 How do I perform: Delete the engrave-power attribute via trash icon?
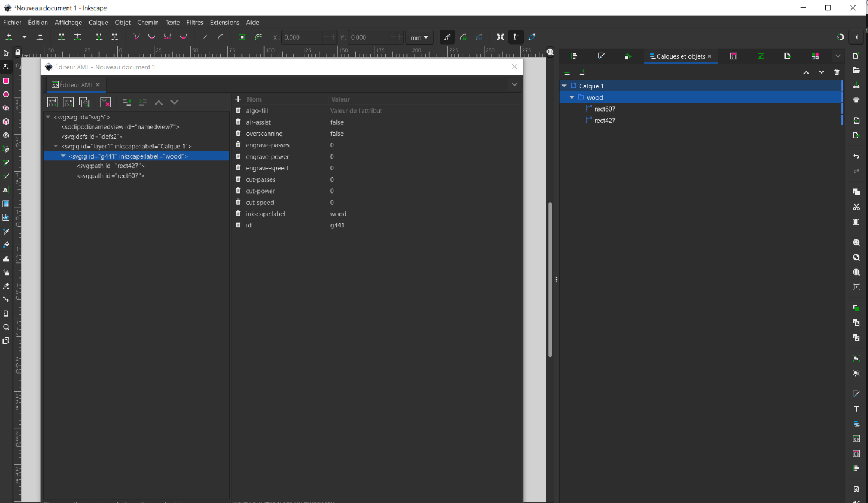point(238,156)
